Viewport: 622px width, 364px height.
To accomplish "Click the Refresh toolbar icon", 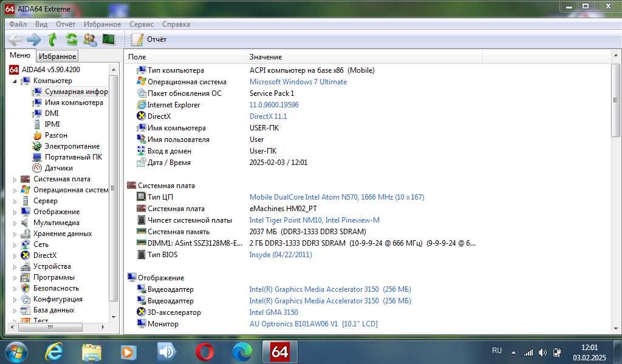I will click(x=72, y=39).
